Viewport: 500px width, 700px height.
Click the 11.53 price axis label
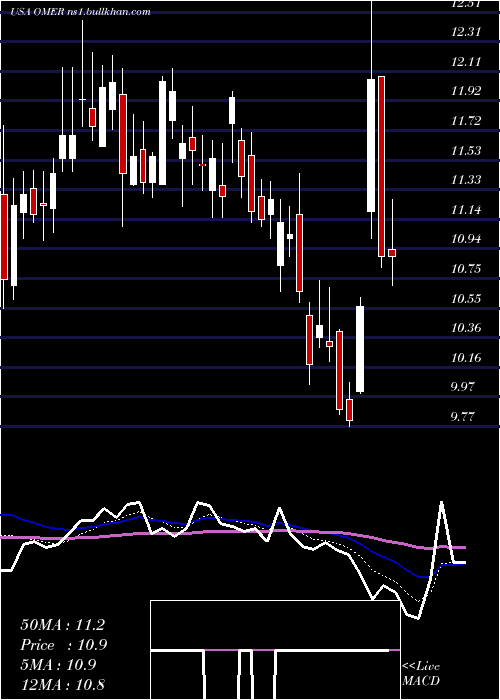468,150
